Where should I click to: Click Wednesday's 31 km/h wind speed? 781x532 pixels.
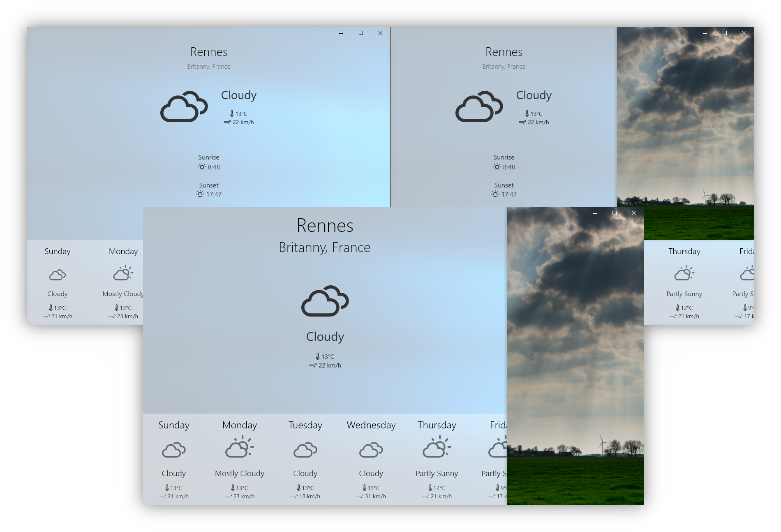tap(375, 497)
